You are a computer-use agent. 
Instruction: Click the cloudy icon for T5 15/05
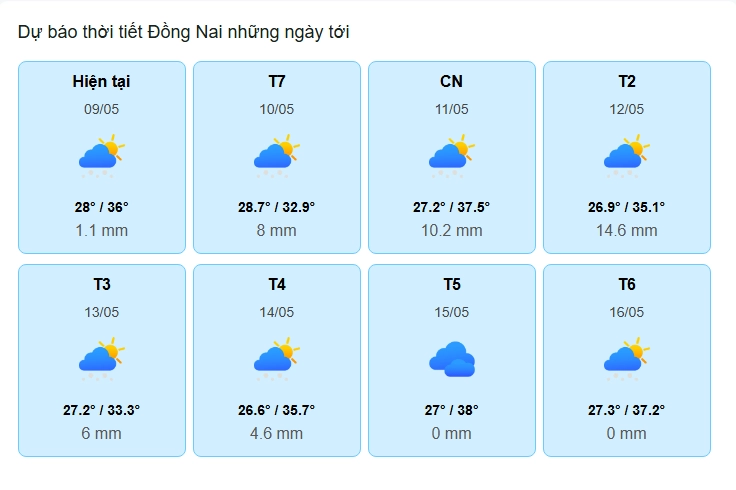coord(451,359)
